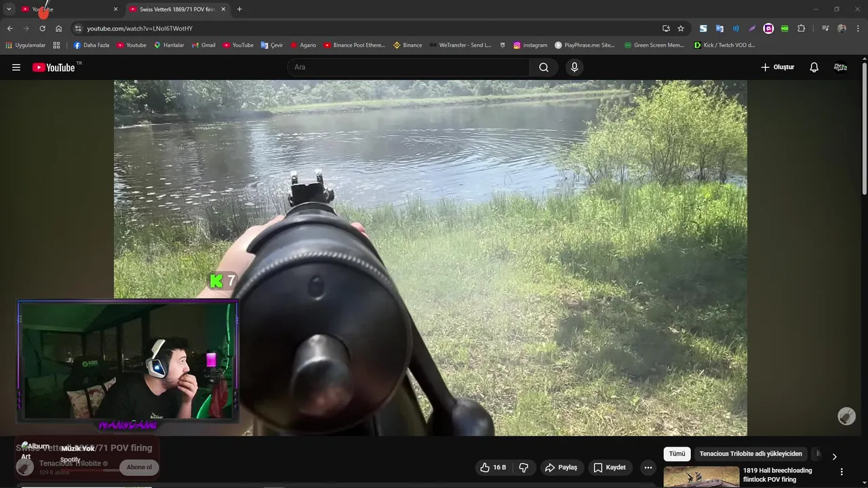Viewport: 868px width, 488px height.
Task: Click the Paylaş share button
Action: tap(561, 468)
